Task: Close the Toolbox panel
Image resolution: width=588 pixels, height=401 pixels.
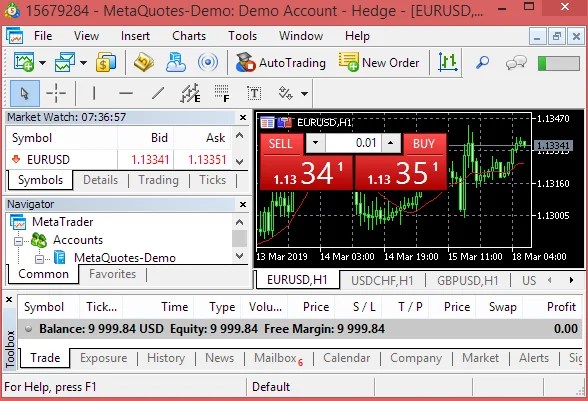Action: (x=9, y=300)
